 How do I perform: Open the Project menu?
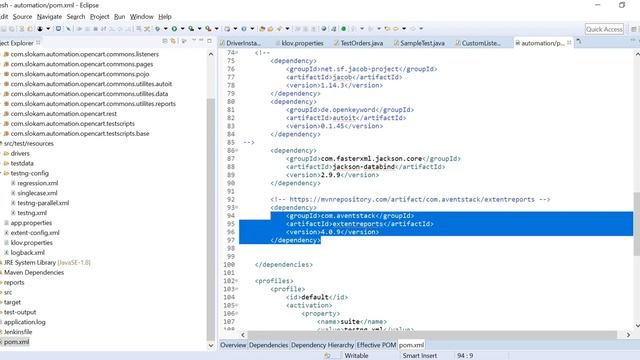tap(100, 17)
